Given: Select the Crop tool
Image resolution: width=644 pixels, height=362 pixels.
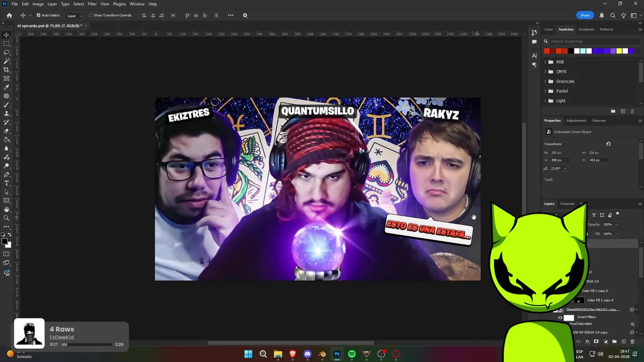Looking at the screenshot, I should [x=7, y=70].
